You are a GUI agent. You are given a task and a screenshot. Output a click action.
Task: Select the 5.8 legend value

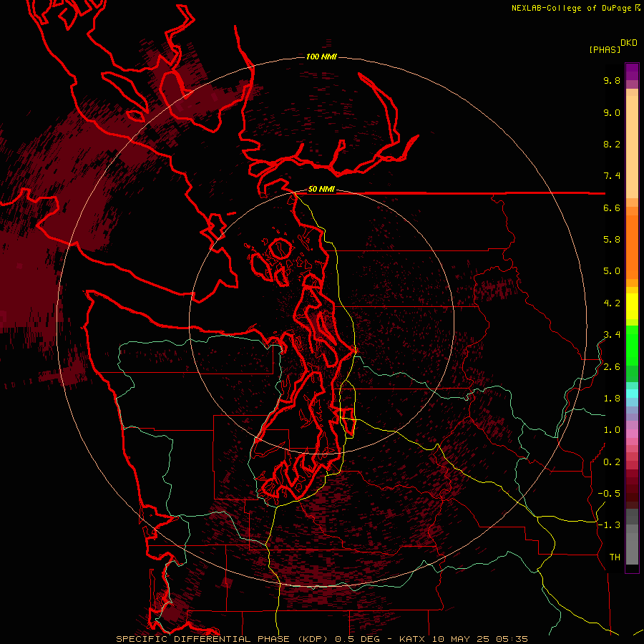pos(612,240)
